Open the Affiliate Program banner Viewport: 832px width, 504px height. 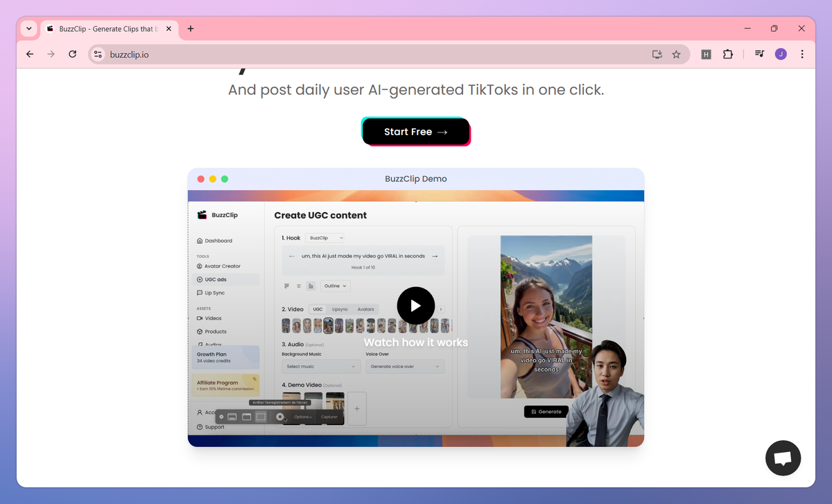click(x=225, y=386)
